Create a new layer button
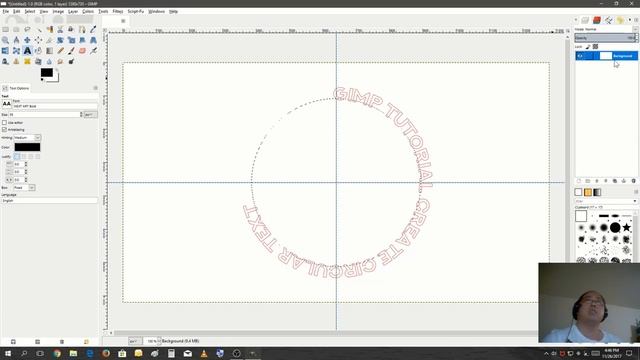 click(x=579, y=181)
